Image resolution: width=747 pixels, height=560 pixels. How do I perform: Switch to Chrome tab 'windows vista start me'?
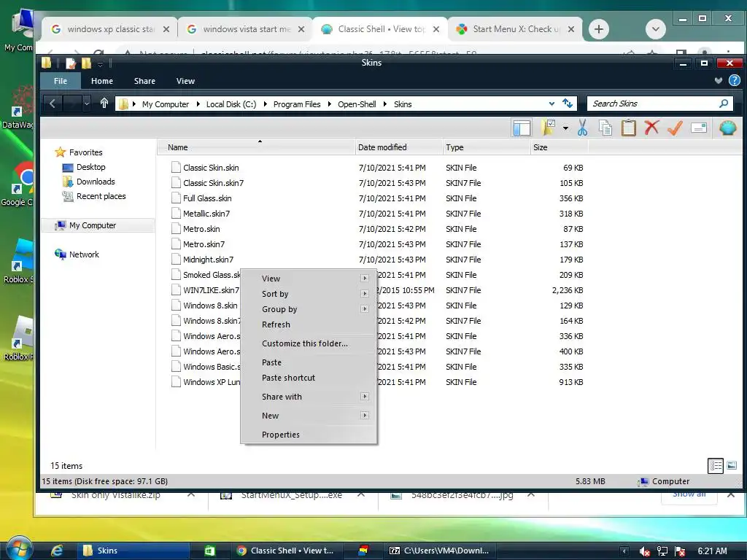(x=245, y=29)
